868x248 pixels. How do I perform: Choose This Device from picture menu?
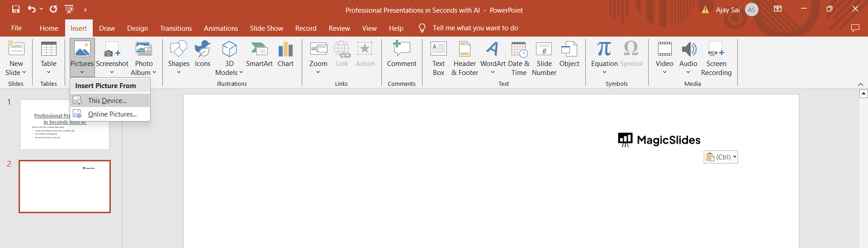(107, 101)
